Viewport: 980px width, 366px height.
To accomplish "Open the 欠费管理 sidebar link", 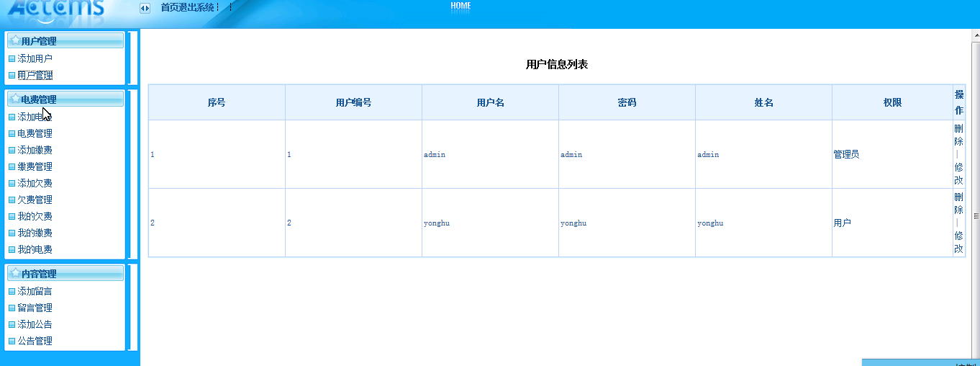I will pos(35,200).
